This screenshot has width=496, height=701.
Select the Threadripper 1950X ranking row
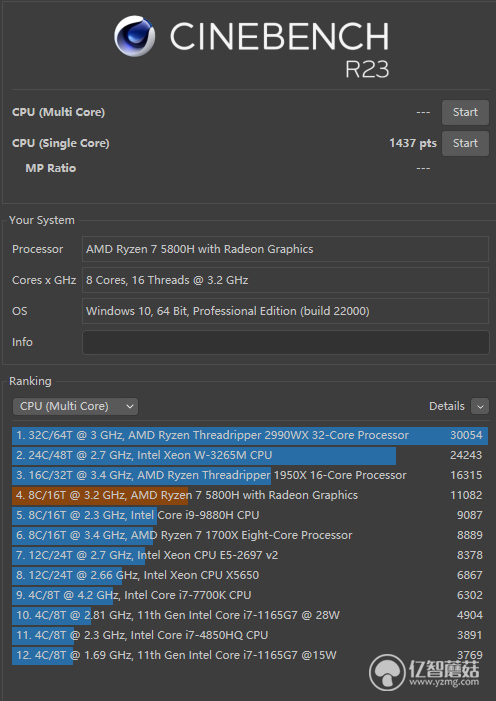tap(250, 475)
